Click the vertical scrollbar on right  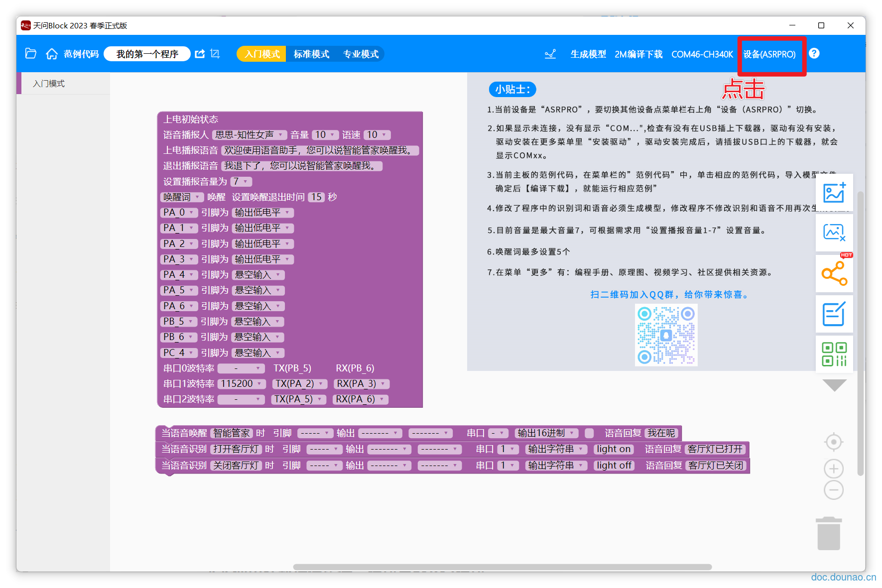860,334
